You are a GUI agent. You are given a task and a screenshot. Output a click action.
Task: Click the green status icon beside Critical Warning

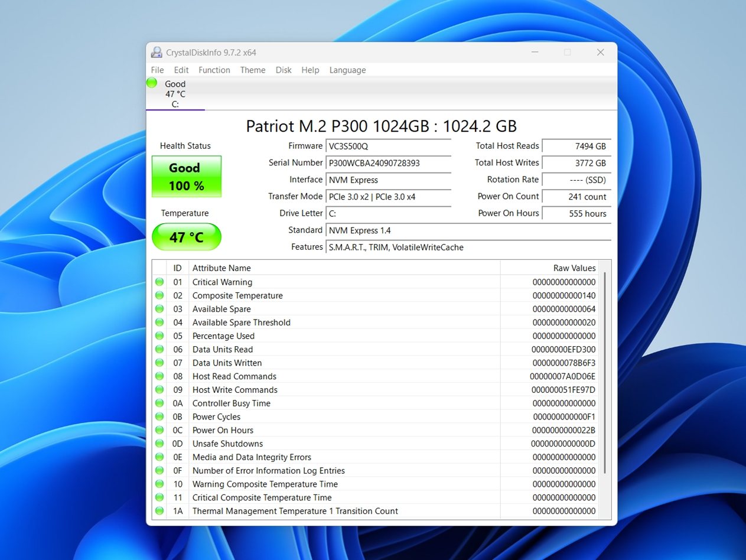point(159,282)
